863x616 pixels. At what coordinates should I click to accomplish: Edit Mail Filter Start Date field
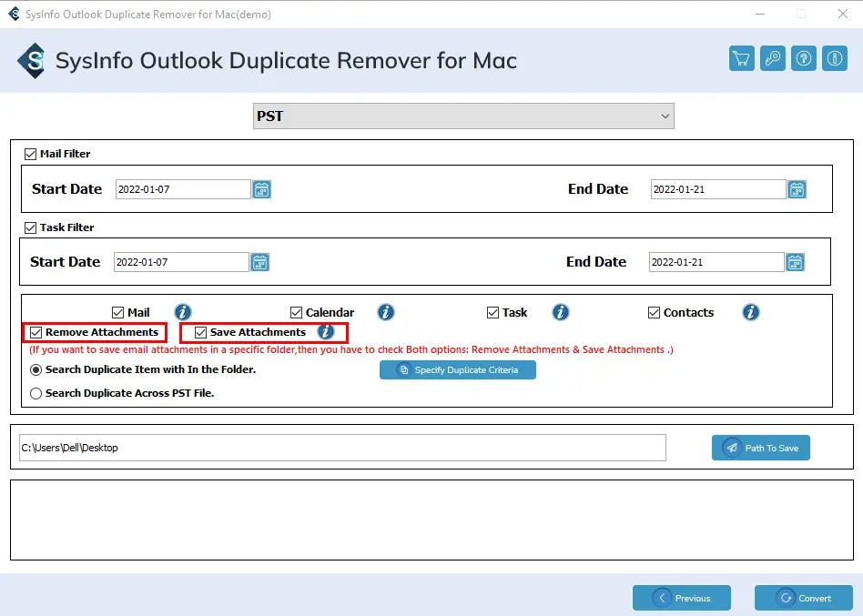(183, 189)
